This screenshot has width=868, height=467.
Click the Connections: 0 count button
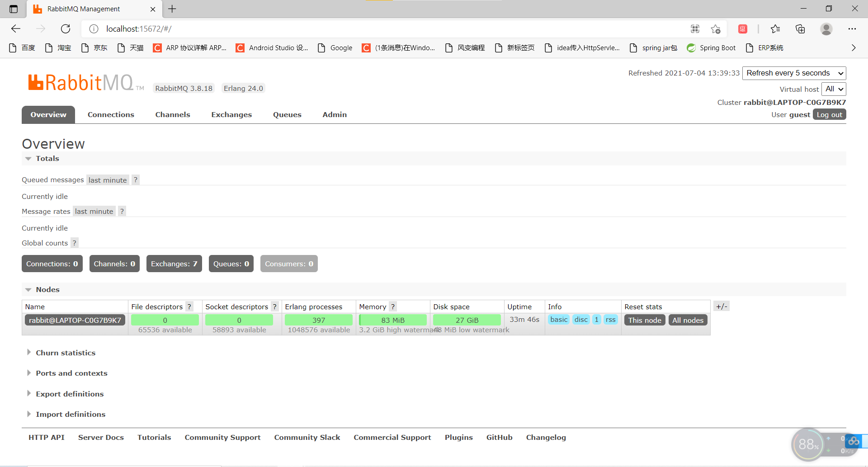(x=52, y=264)
